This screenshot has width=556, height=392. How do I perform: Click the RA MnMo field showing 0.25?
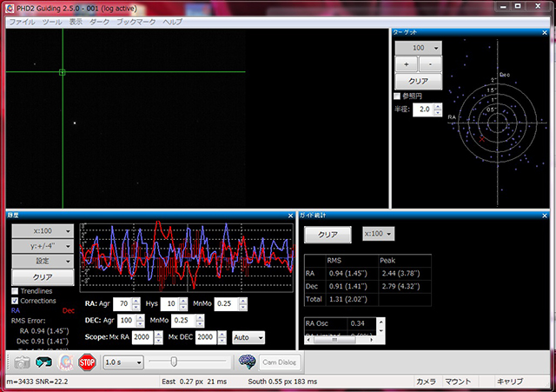tap(227, 303)
